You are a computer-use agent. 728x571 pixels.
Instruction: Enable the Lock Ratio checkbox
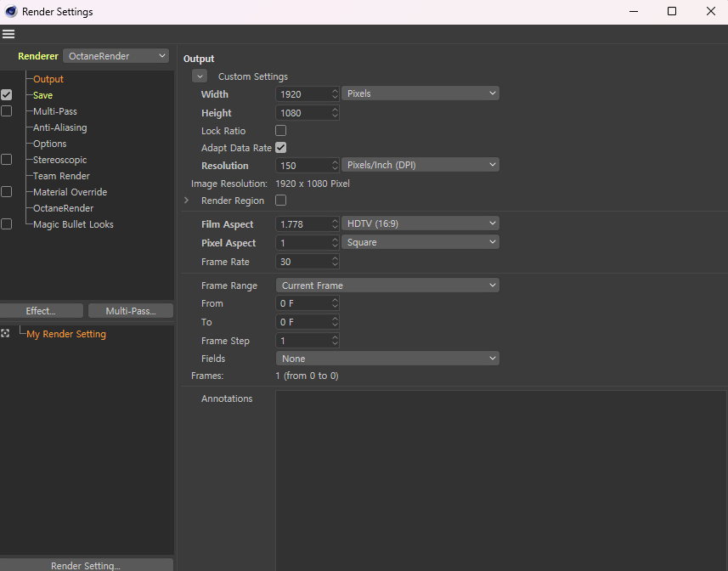tap(281, 131)
